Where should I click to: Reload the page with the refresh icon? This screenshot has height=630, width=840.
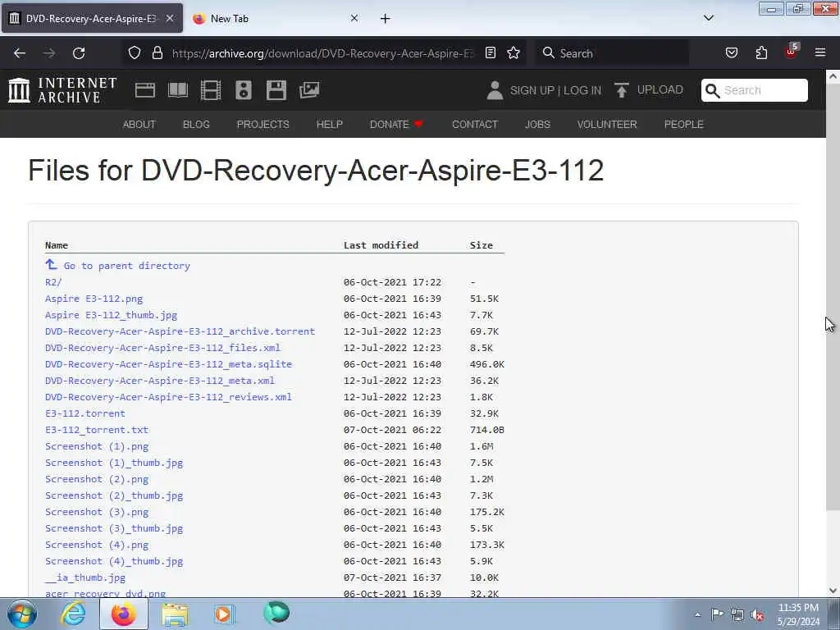click(79, 53)
